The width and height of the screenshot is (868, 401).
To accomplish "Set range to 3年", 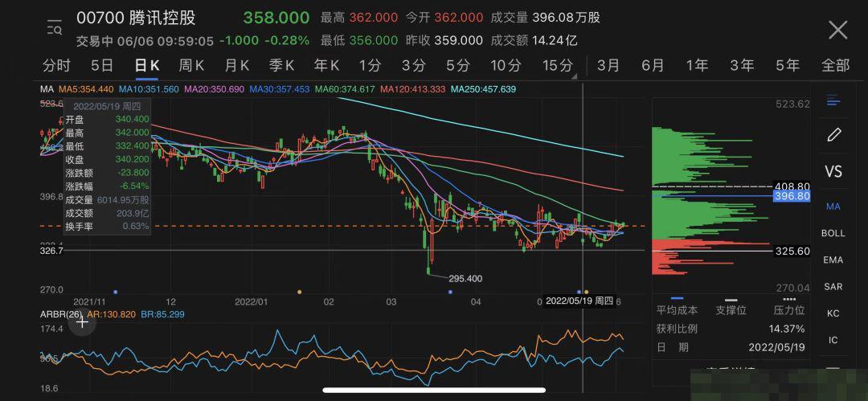I will [742, 66].
